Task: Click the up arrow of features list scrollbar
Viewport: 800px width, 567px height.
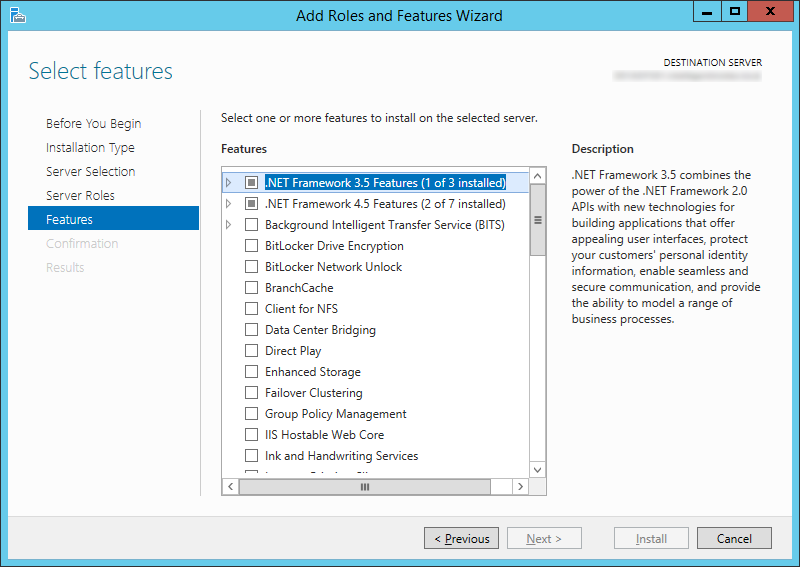Action: click(537, 176)
